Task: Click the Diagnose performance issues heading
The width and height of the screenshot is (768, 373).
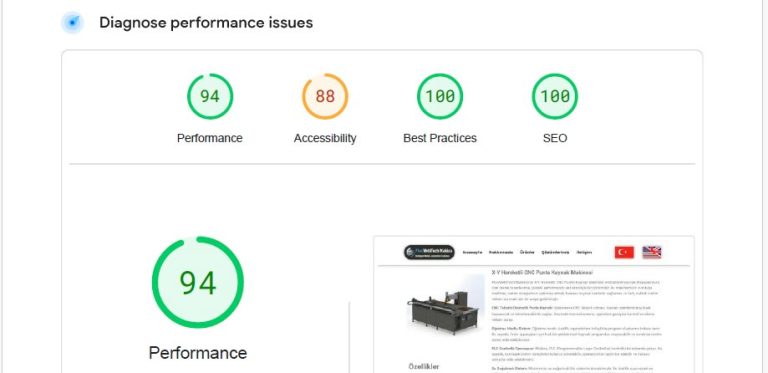Action: [206, 23]
